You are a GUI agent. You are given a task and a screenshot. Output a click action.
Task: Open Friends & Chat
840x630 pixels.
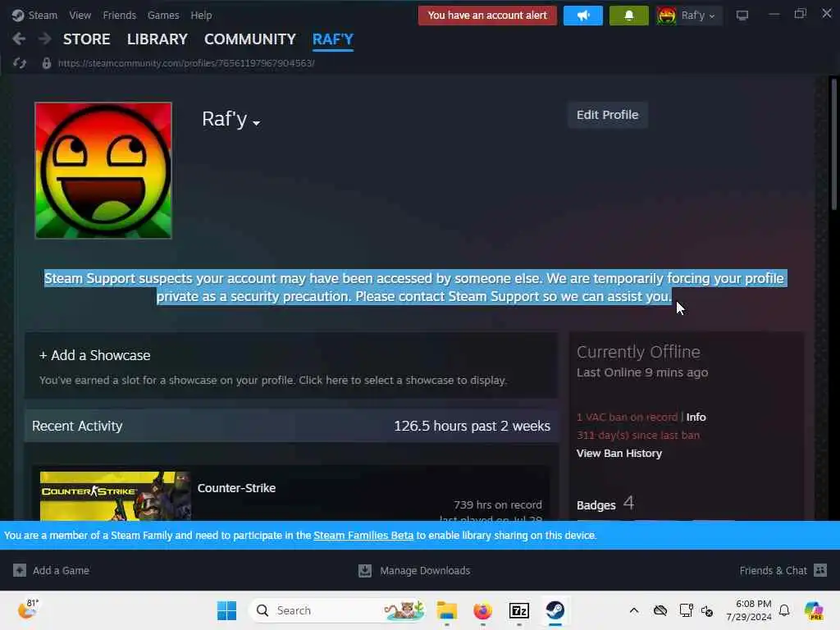click(x=773, y=571)
